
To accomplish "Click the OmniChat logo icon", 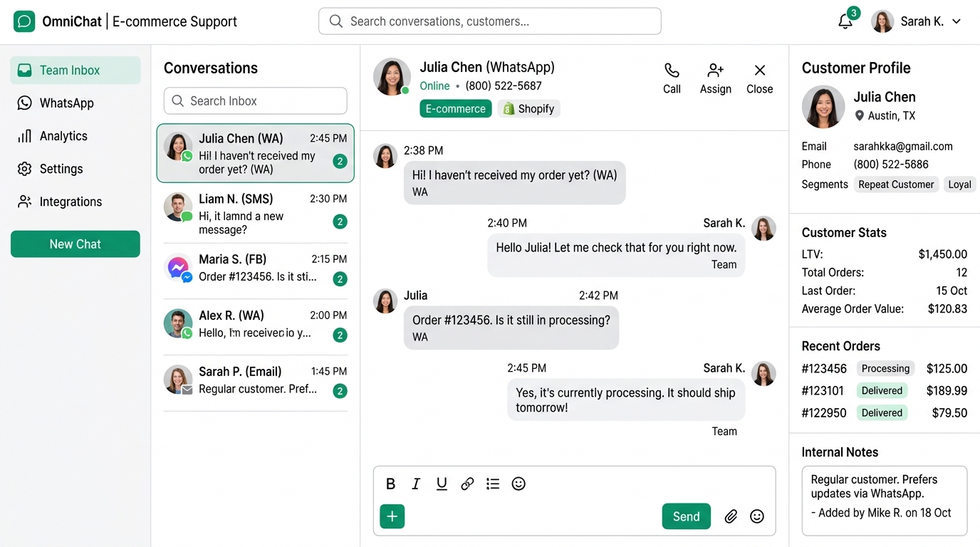I will pos(24,21).
